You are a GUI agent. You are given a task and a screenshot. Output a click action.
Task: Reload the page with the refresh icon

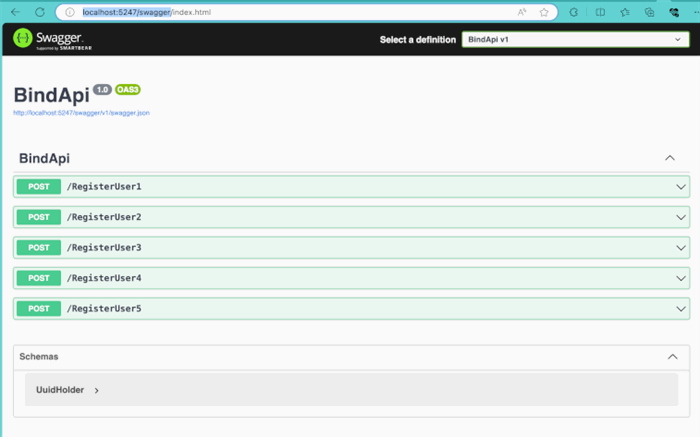pyautogui.click(x=40, y=12)
